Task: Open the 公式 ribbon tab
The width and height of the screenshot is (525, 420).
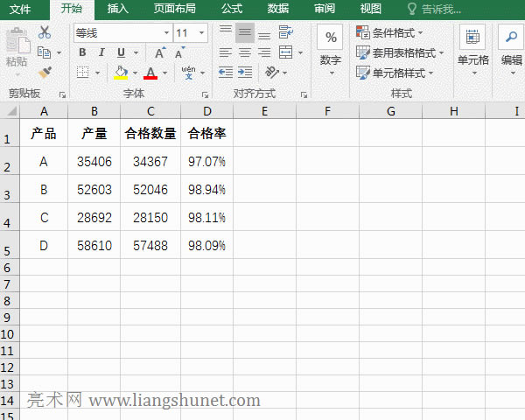Action: click(x=232, y=9)
